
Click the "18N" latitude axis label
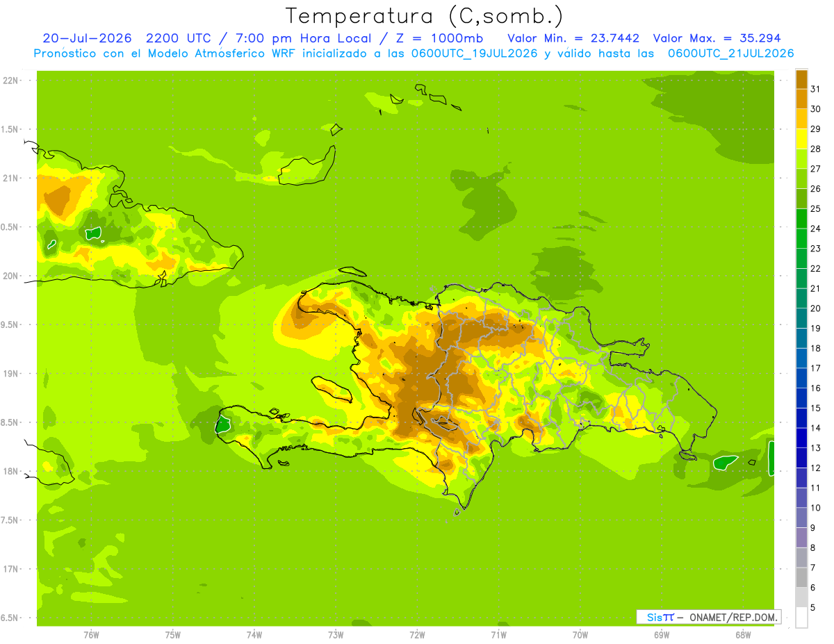[11, 471]
